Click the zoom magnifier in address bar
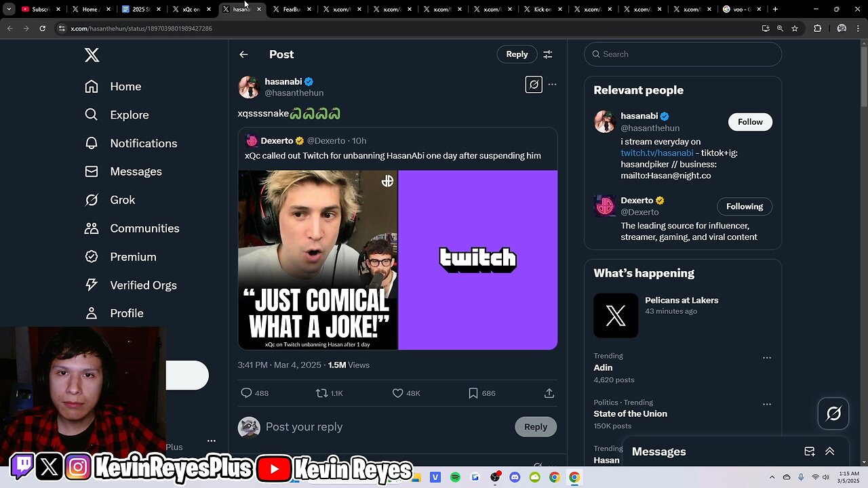868x488 pixels. 780,28
